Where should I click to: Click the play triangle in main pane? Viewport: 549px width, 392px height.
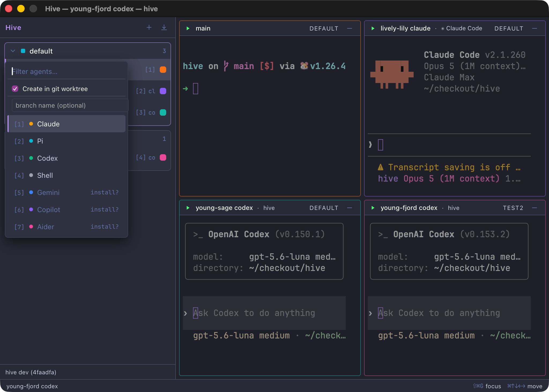coord(188,28)
